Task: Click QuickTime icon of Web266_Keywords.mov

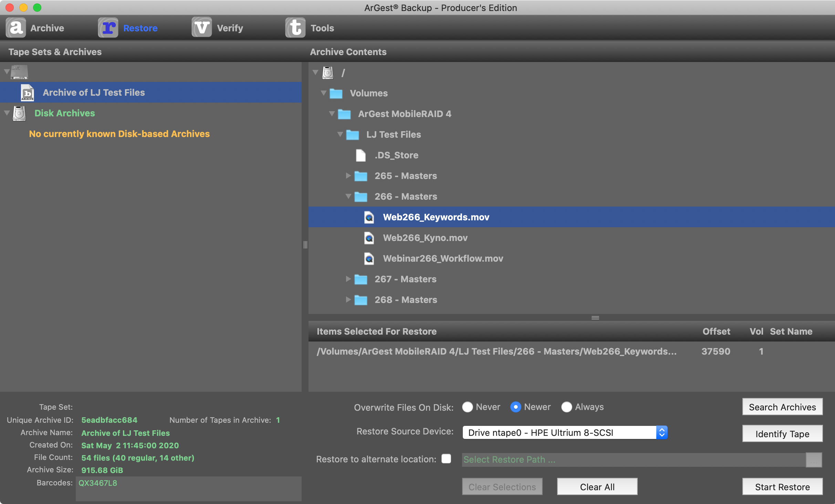Action: [369, 217]
